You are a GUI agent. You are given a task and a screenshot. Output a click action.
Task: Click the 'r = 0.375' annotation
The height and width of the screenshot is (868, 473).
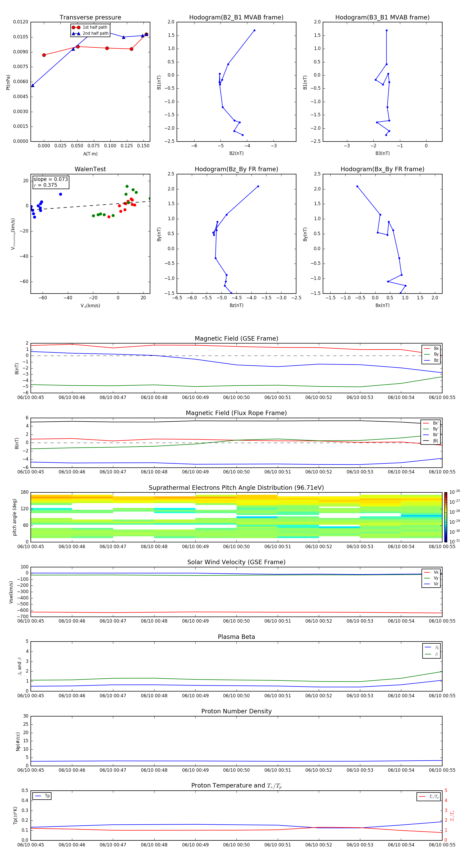coord(45,185)
